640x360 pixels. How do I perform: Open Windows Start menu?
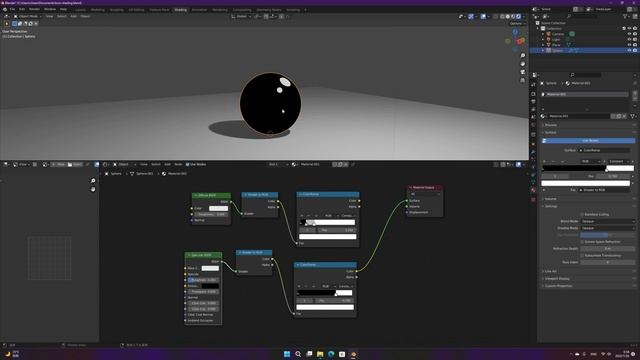287,354
